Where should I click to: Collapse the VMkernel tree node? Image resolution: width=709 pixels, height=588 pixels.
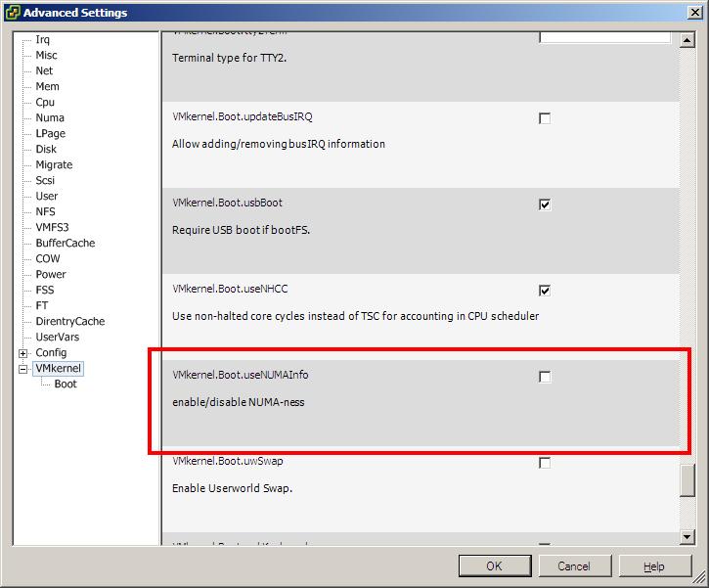22,369
